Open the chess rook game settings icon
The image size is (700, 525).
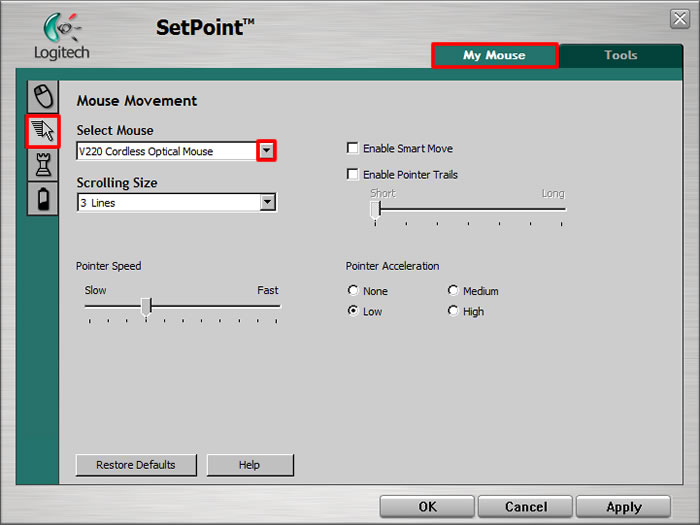43,165
